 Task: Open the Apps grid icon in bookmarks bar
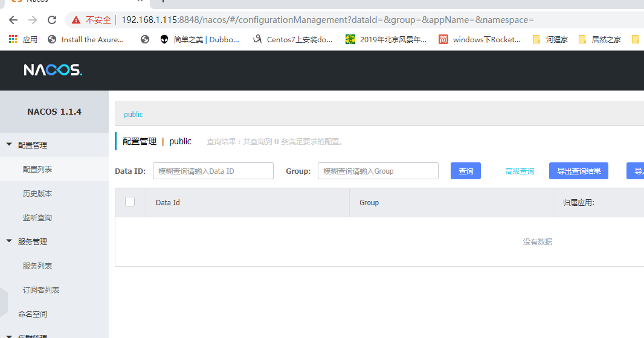click(x=13, y=39)
